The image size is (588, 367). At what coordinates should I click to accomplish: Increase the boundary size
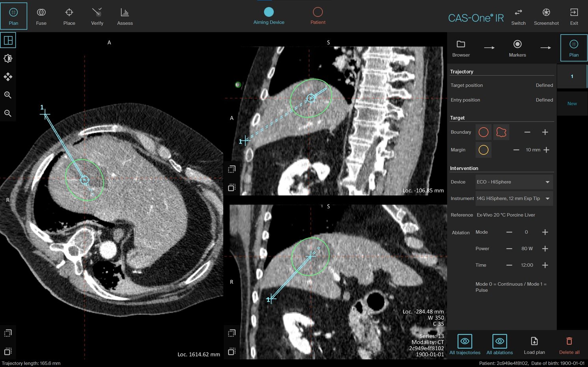point(545,132)
